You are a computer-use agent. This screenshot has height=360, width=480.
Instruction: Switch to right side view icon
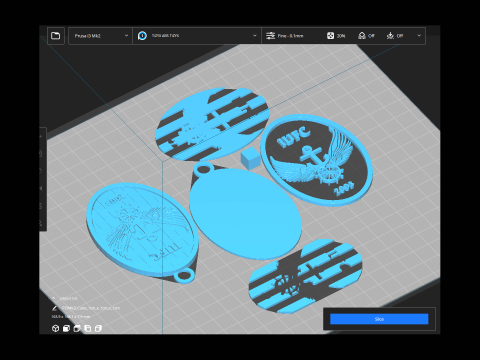98,329
